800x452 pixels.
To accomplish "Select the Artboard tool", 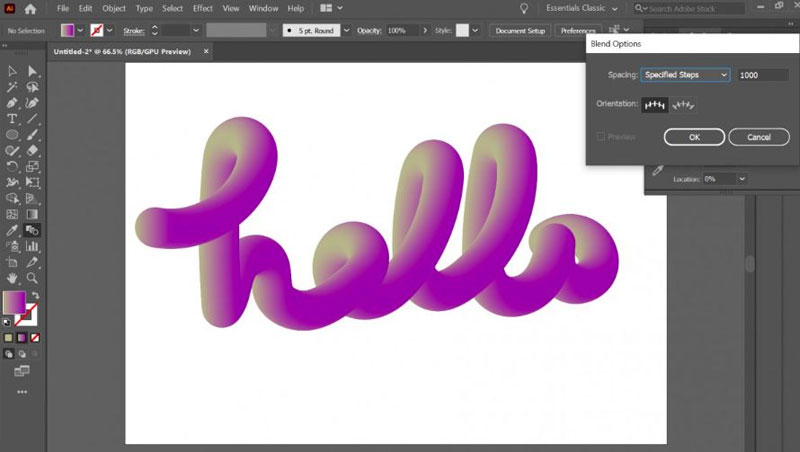I will coord(12,262).
